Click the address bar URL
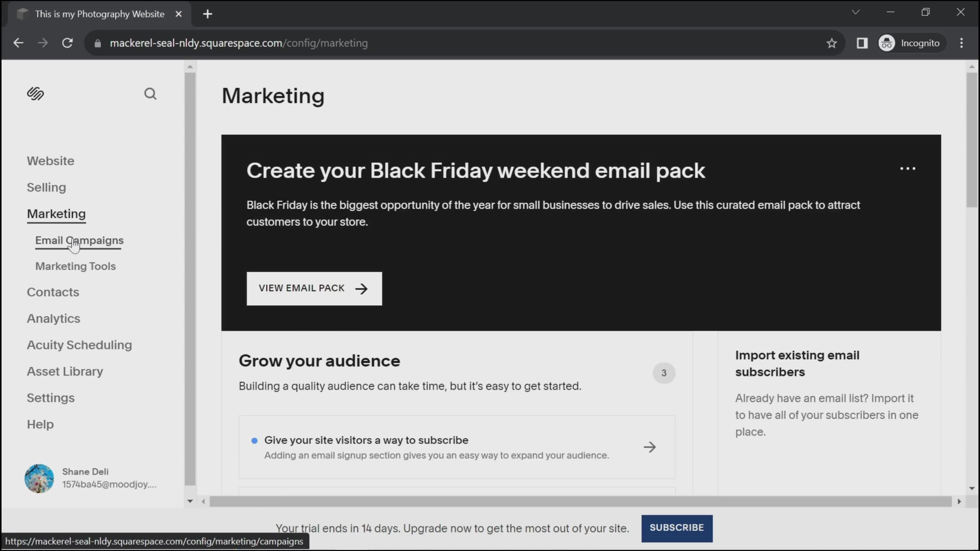 coord(239,43)
